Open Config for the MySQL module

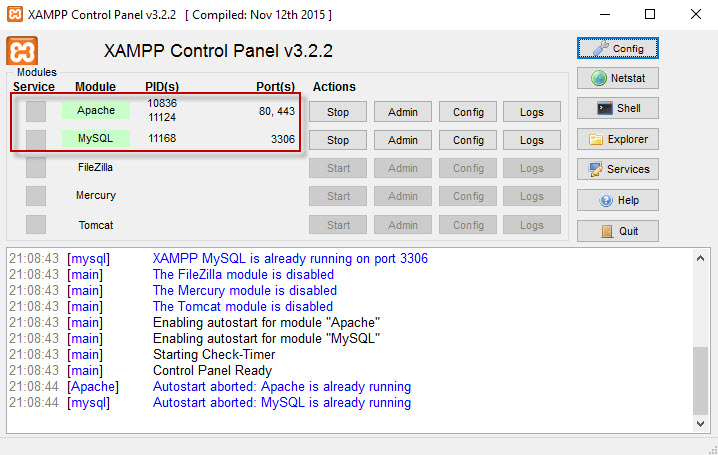(467, 140)
